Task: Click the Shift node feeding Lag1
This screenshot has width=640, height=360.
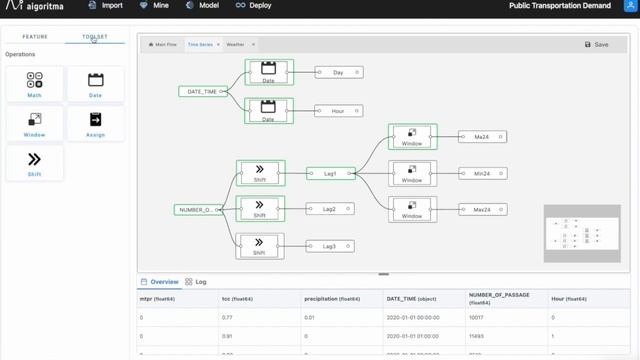Action: 260,173
